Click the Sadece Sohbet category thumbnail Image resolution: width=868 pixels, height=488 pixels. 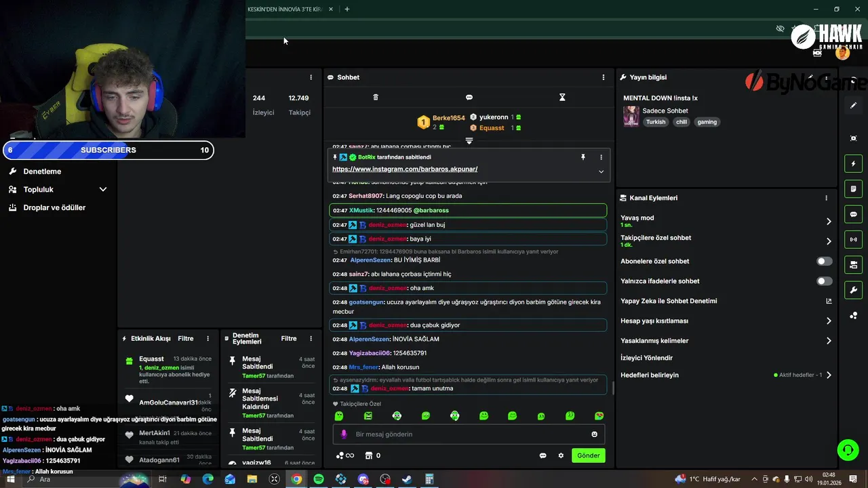(x=631, y=116)
